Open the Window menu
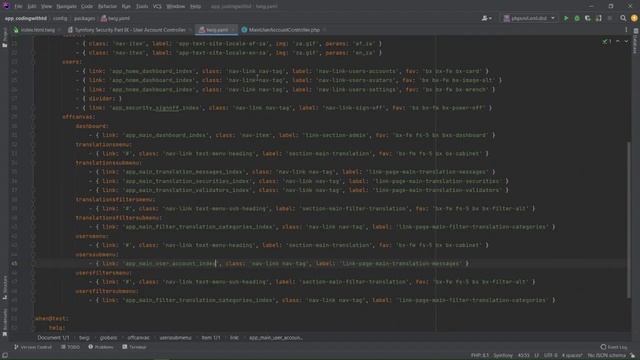The image size is (640, 360). (x=176, y=6)
